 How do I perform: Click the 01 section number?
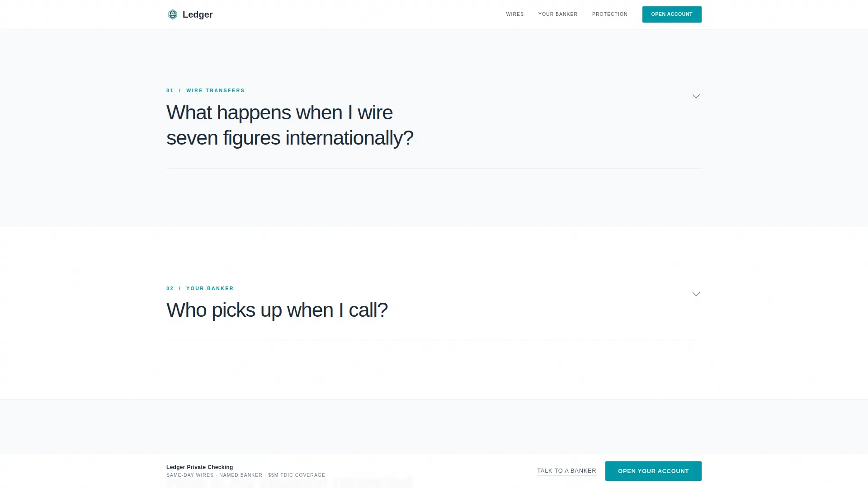pos(170,91)
